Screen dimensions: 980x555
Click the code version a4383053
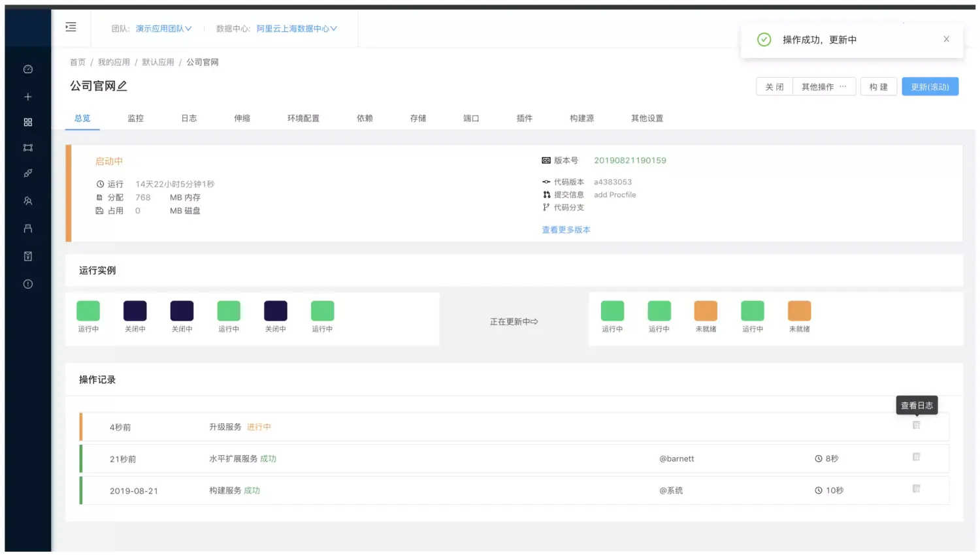613,182
